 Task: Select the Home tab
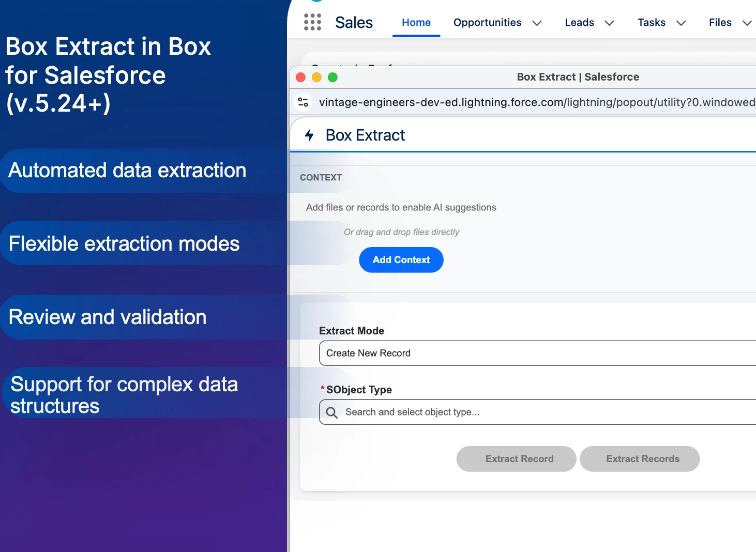416,23
